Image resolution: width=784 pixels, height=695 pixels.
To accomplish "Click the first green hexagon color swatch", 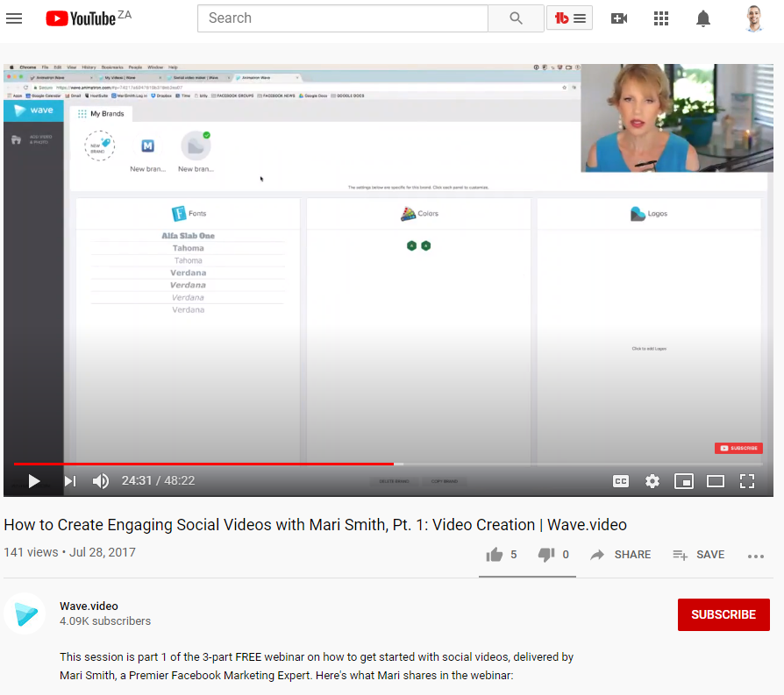I will point(411,245).
